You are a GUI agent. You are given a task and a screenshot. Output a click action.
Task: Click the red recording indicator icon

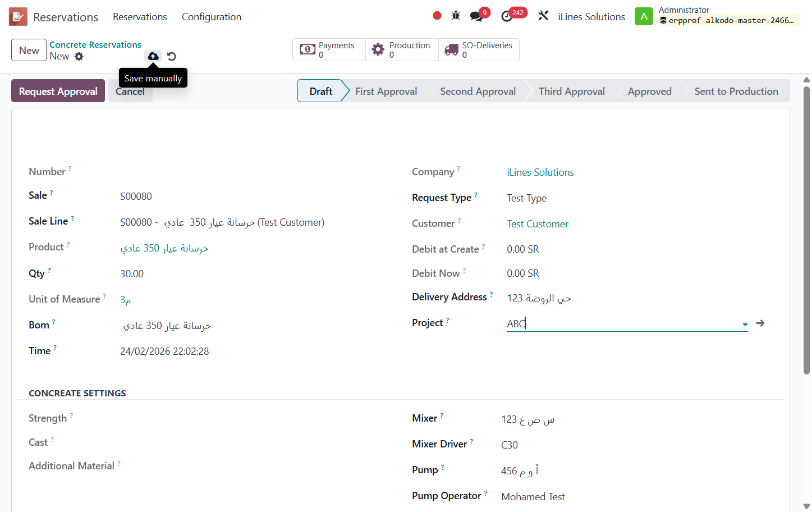point(437,16)
